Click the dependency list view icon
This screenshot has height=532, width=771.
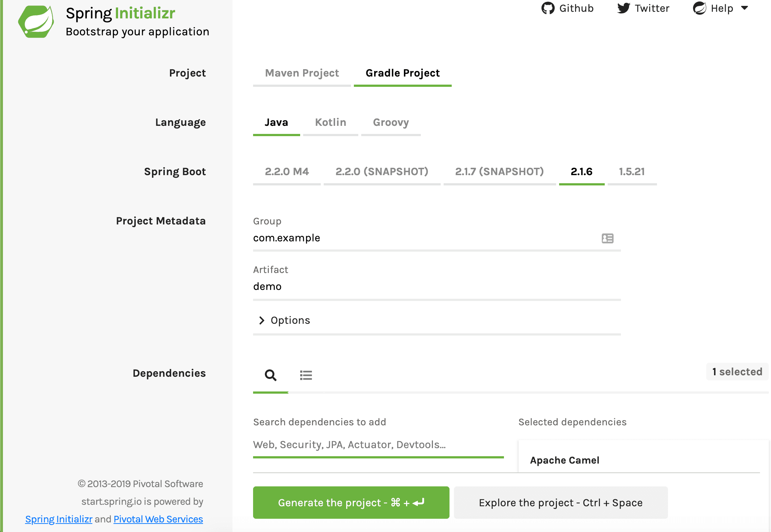[x=306, y=375]
